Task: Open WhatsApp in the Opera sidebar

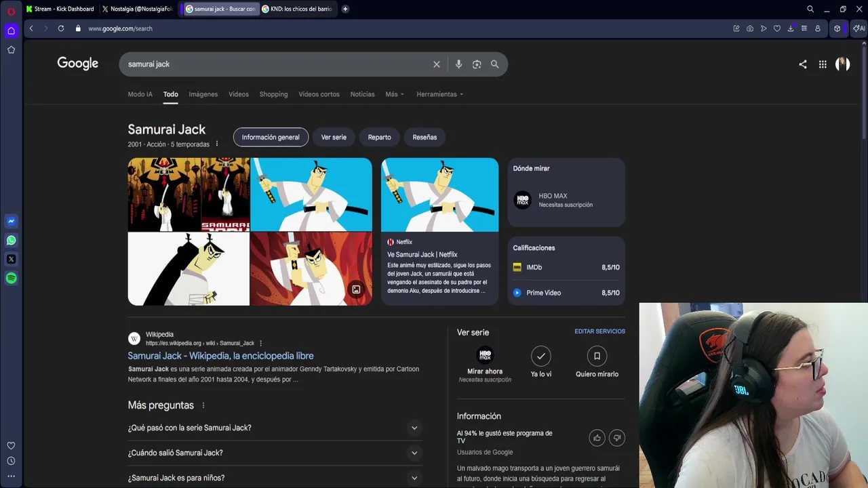Action: click(x=11, y=240)
